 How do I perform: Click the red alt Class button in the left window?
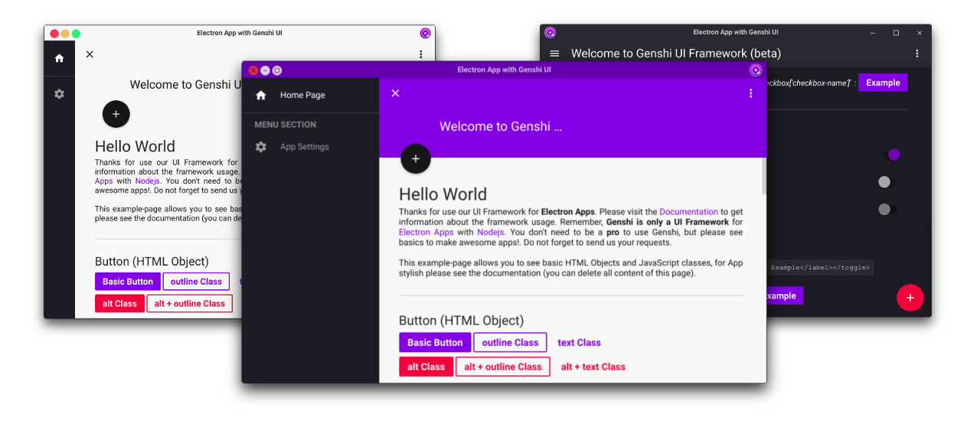coord(119,304)
